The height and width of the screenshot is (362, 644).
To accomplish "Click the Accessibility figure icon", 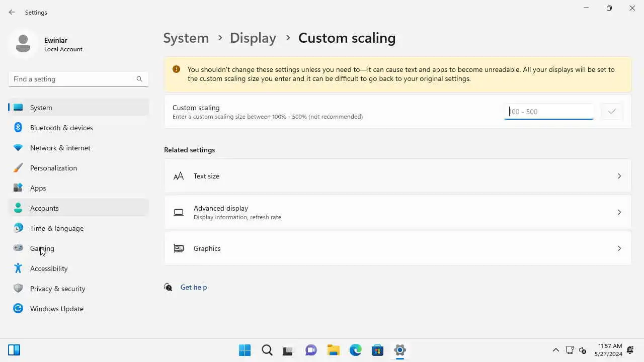I will pyautogui.click(x=18, y=268).
